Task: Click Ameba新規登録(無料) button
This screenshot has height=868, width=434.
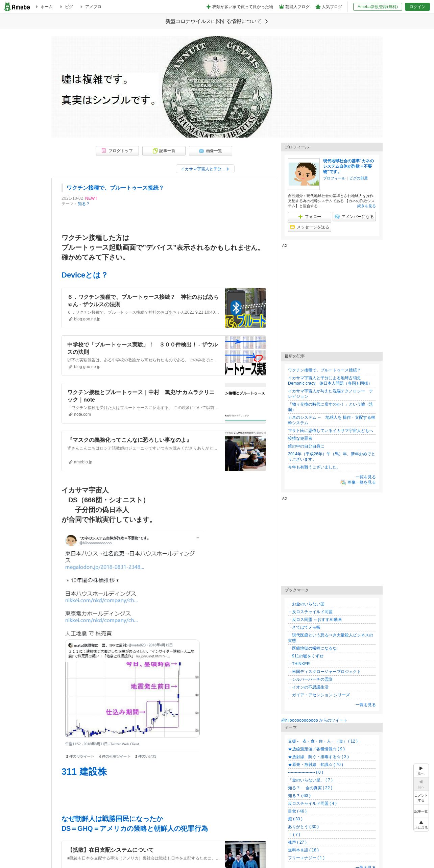Action: 378,7
